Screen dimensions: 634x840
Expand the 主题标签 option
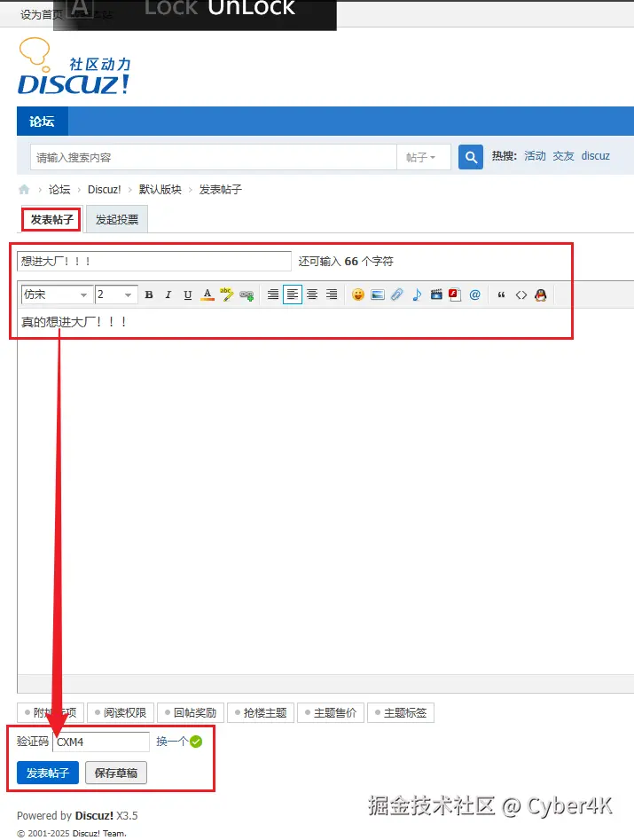tap(401, 712)
